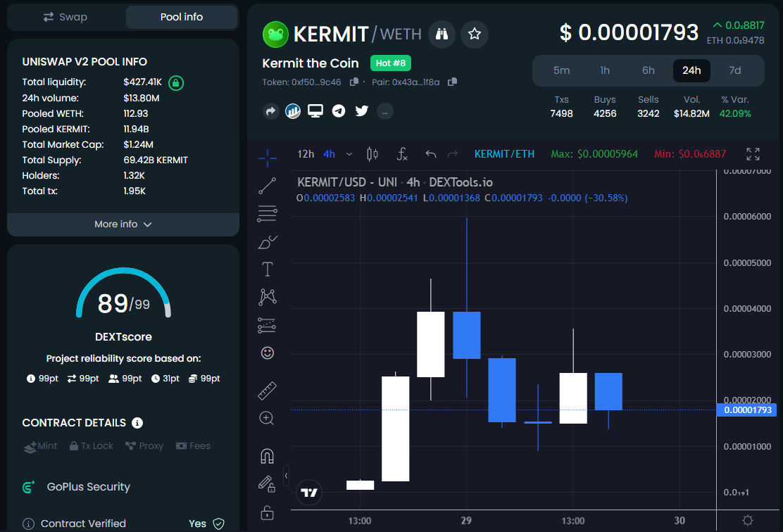Viewport: 783px width, 532px height.
Task: Copy the pair address 0x43a...1f8a
Action: pyautogui.click(x=453, y=82)
